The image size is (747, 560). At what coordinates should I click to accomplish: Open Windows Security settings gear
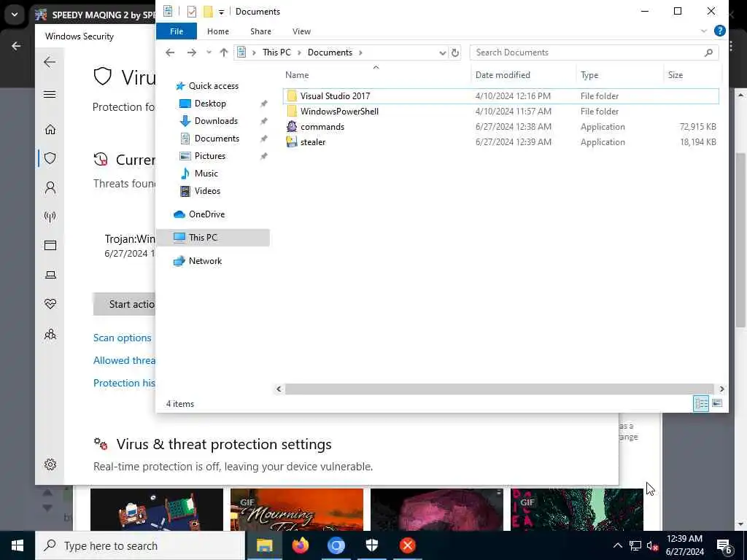(50, 464)
